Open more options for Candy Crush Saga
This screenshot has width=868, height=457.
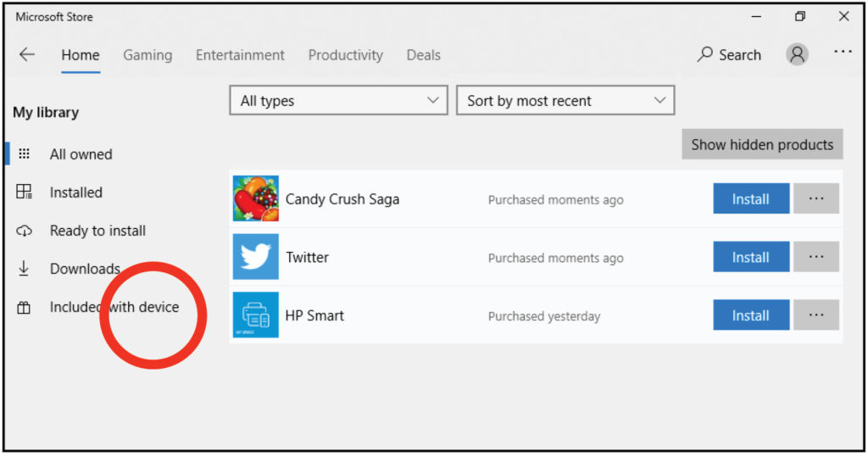point(816,198)
